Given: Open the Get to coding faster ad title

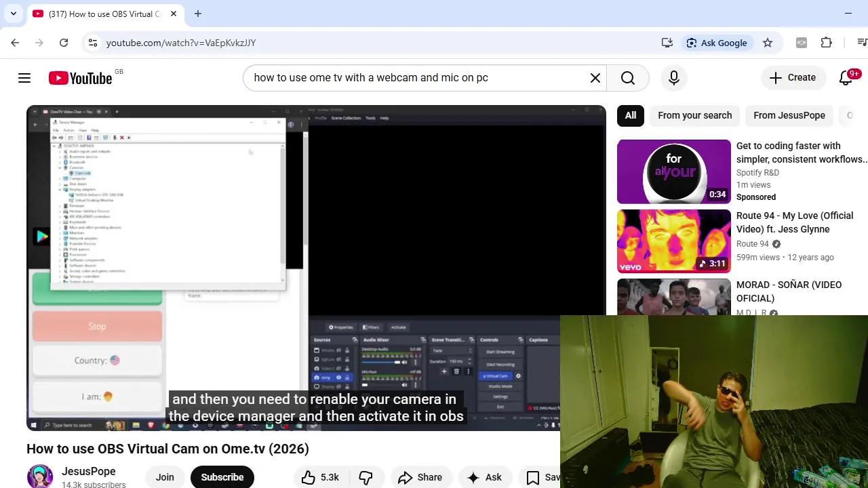Looking at the screenshot, I should (802, 152).
